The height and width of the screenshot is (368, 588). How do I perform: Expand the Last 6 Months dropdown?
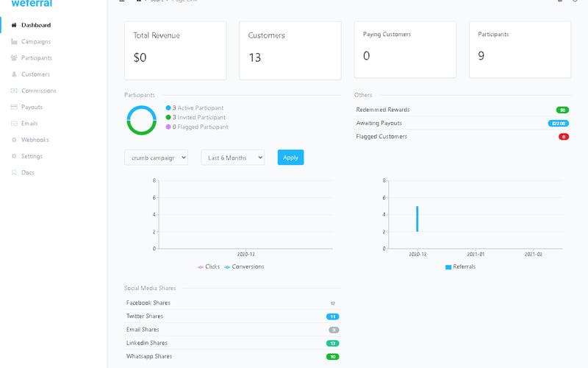232,158
